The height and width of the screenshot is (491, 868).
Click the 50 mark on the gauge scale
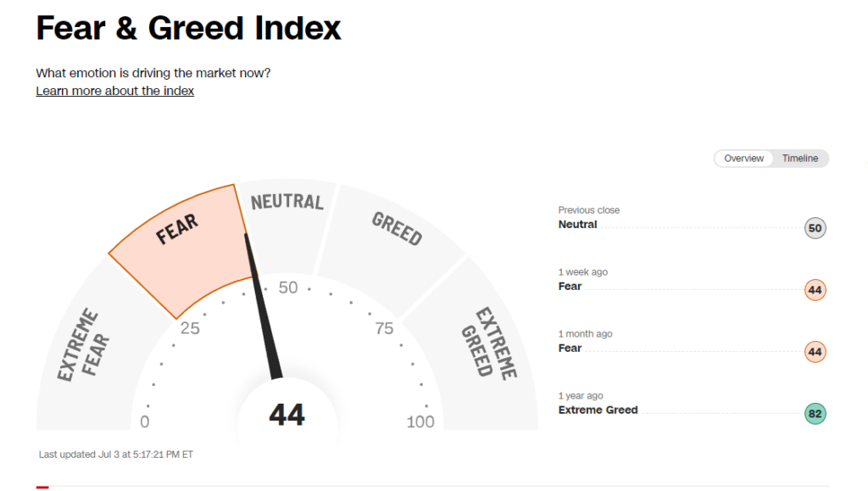(x=288, y=287)
